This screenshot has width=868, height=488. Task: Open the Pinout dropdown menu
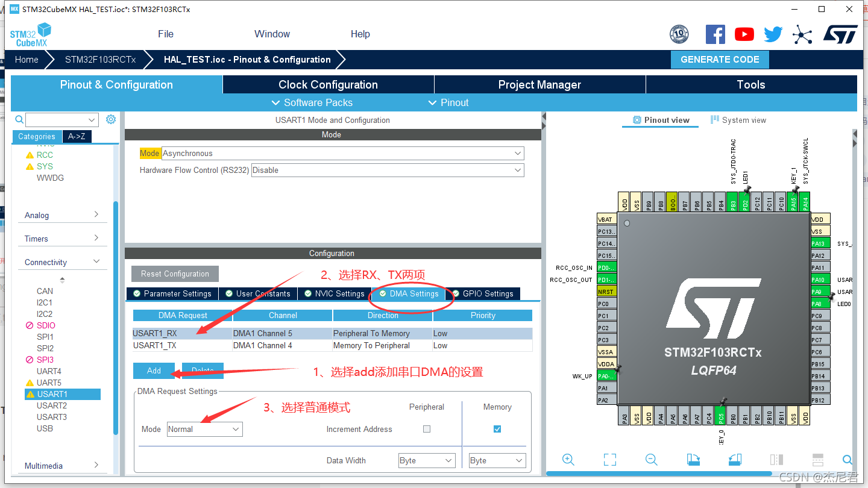click(448, 102)
